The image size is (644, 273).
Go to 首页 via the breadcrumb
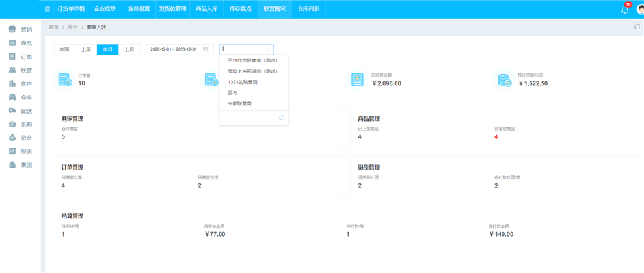click(53, 27)
